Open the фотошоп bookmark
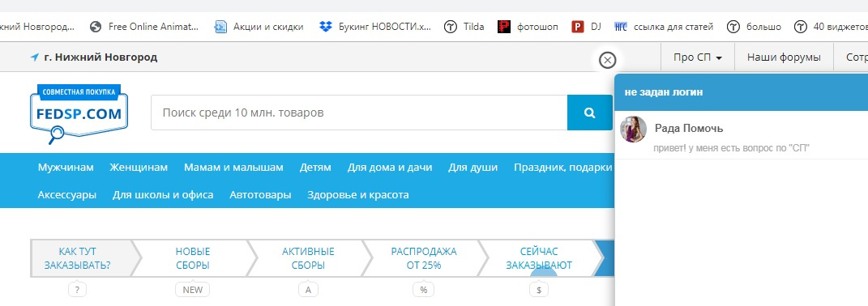The height and width of the screenshot is (306, 868). [528, 27]
